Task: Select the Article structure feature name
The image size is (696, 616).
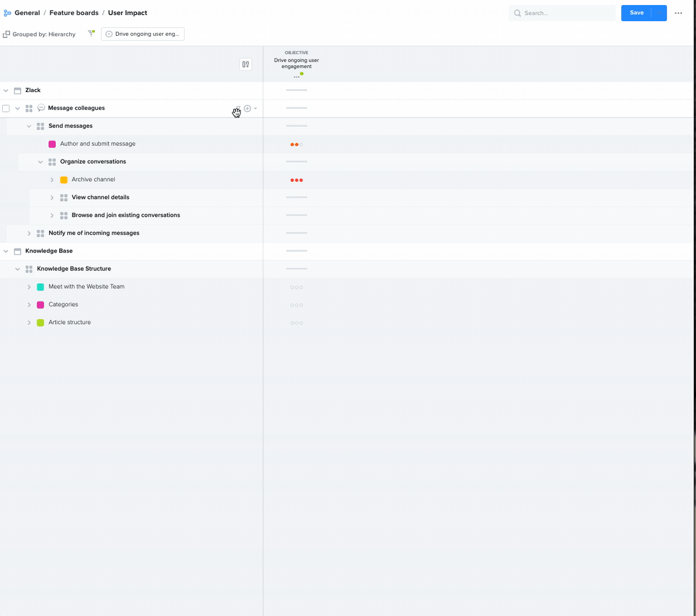Action: (70, 322)
